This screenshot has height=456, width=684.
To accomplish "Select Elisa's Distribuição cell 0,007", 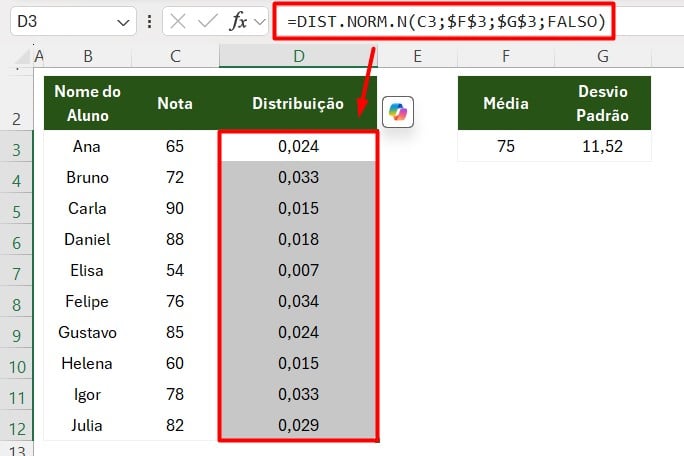I will 298,270.
